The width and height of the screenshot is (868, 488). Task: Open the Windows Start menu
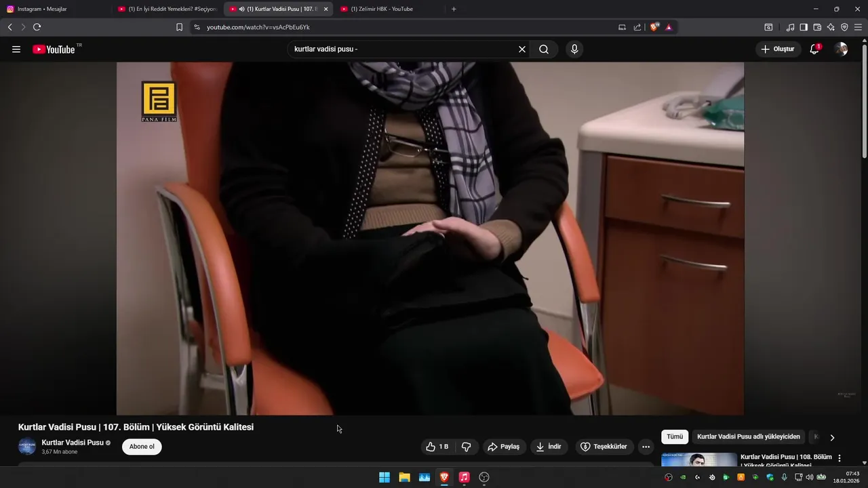click(x=384, y=477)
